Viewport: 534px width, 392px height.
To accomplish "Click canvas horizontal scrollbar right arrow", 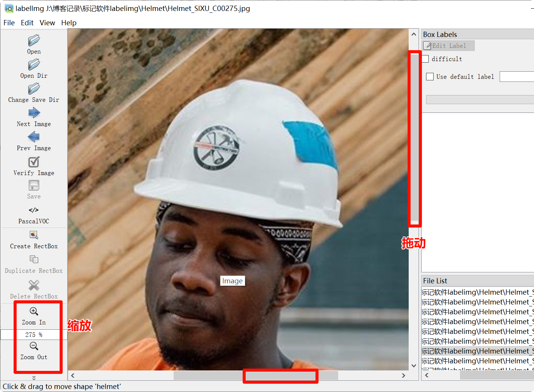I will pos(403,375).
